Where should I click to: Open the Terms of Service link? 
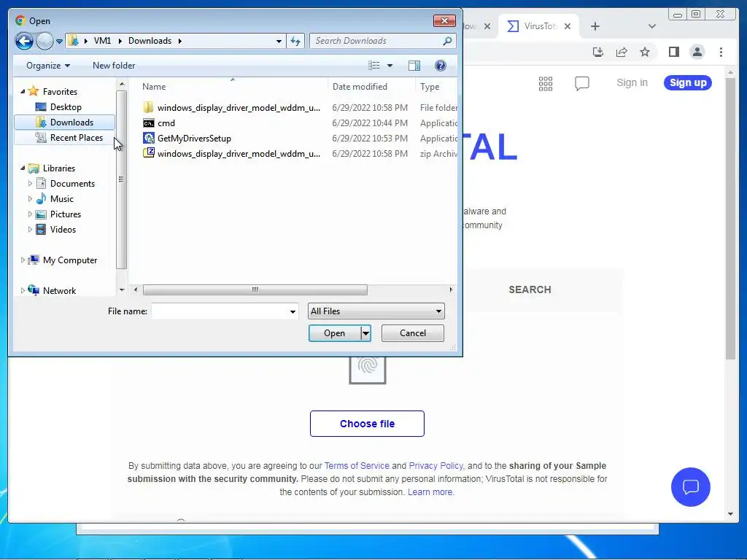[356, 466]
